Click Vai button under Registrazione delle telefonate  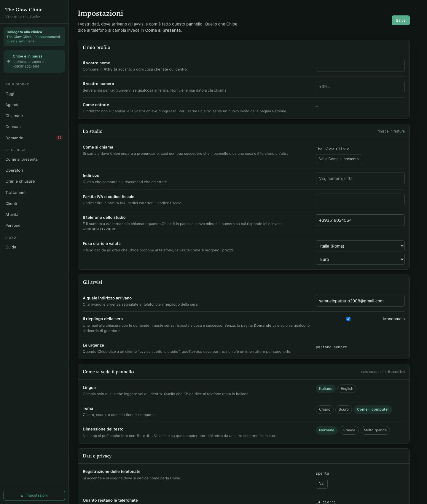[322, 484]
